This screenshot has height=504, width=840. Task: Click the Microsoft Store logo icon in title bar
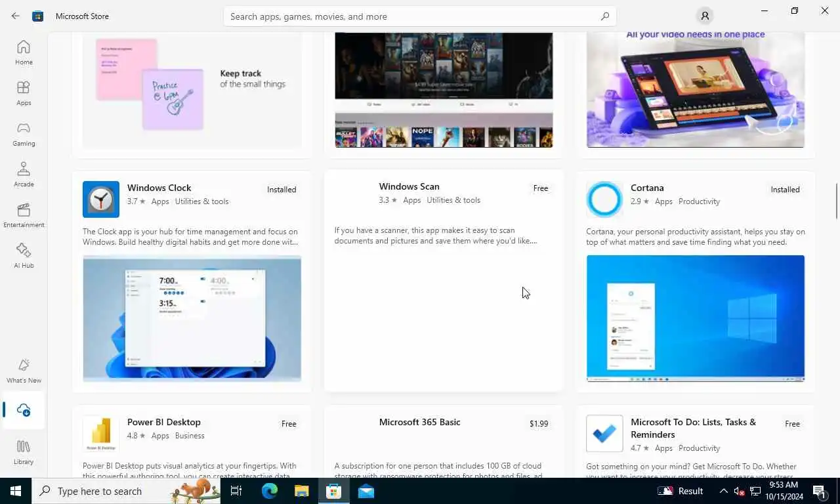(38, 16)
